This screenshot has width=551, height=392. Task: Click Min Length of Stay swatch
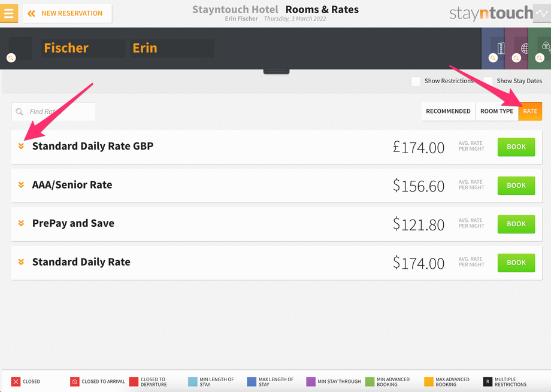(193, 381)
